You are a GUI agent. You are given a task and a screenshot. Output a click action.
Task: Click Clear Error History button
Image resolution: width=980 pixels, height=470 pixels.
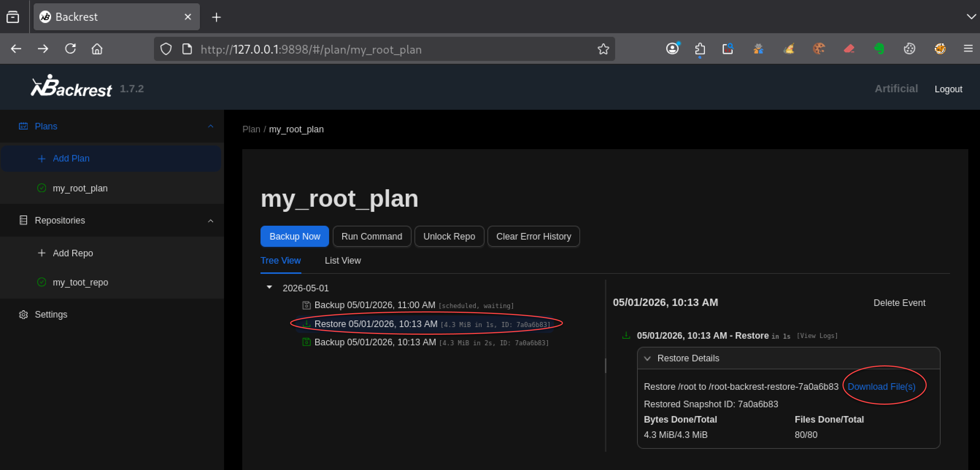tap(533, 236)
